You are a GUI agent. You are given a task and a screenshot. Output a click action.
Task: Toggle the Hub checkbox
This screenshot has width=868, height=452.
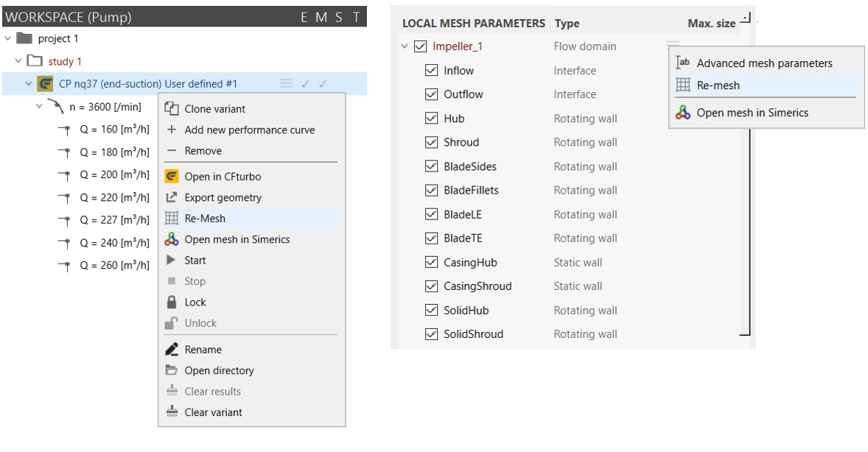(431, 119)
